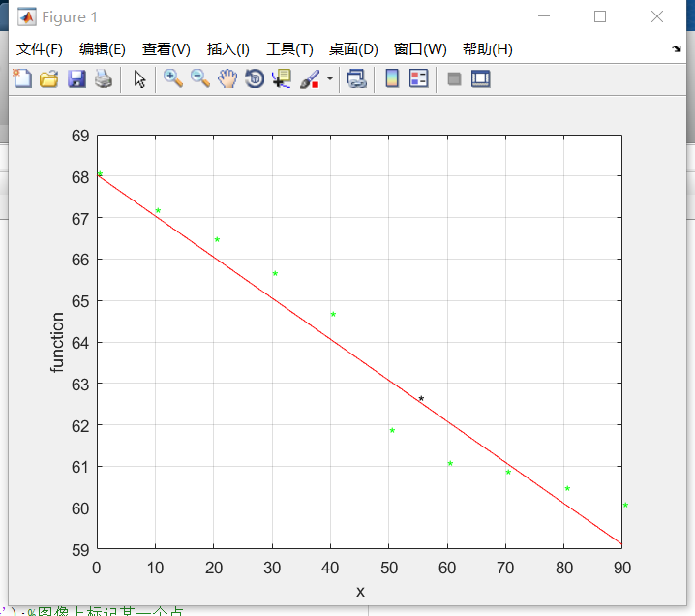Open the 查看(V) menu
This screenshot has height=616, width=695.
(x=166, y=48)
